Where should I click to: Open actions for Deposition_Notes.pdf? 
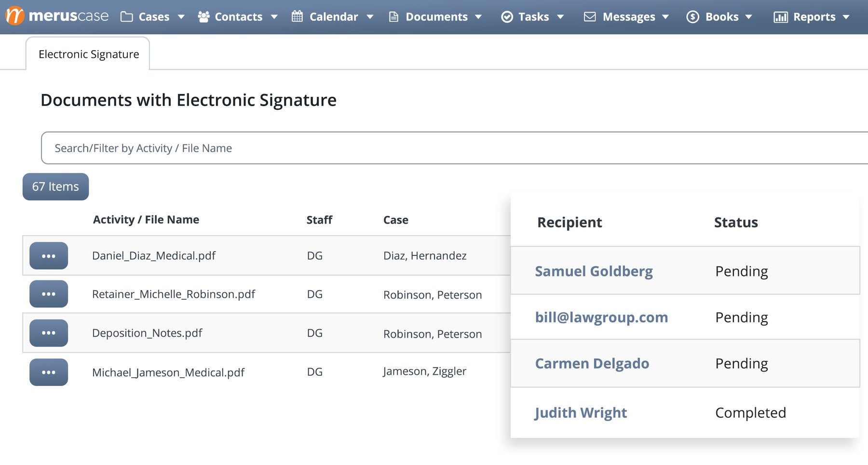coord(48,332)
